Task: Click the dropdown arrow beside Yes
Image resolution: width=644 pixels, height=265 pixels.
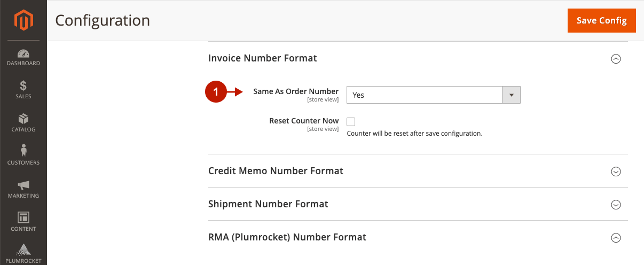Action: click(511, 95)
